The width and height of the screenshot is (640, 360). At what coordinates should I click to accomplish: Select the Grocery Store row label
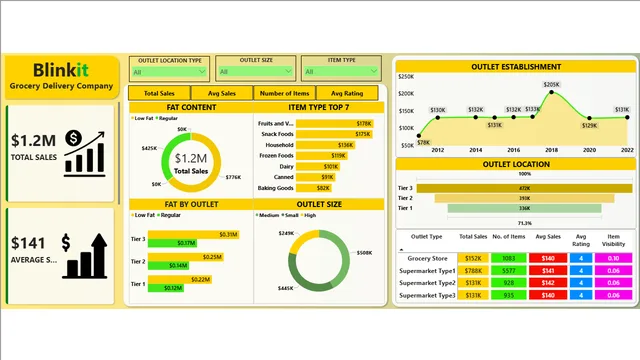(x=427, y=258)
